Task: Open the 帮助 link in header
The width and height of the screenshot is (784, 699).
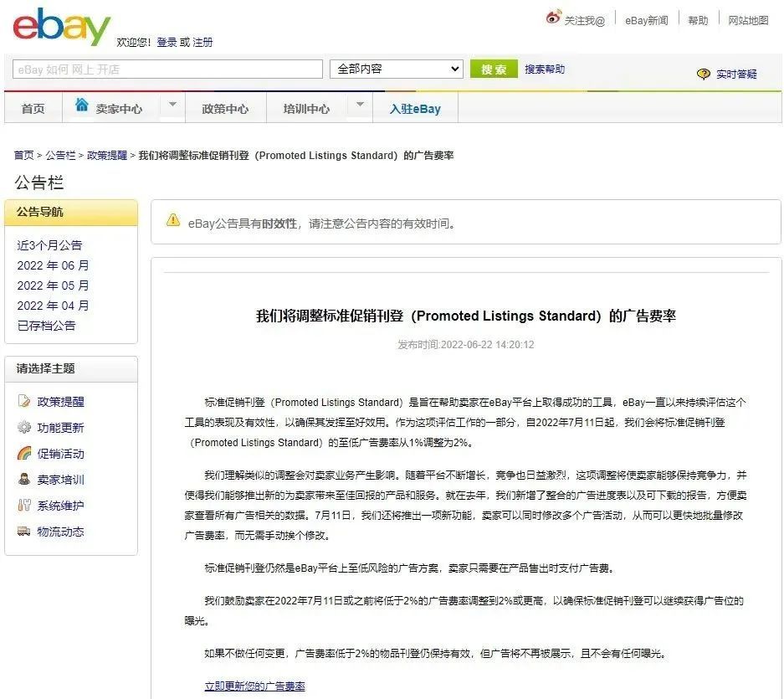Action: [698, 21]
